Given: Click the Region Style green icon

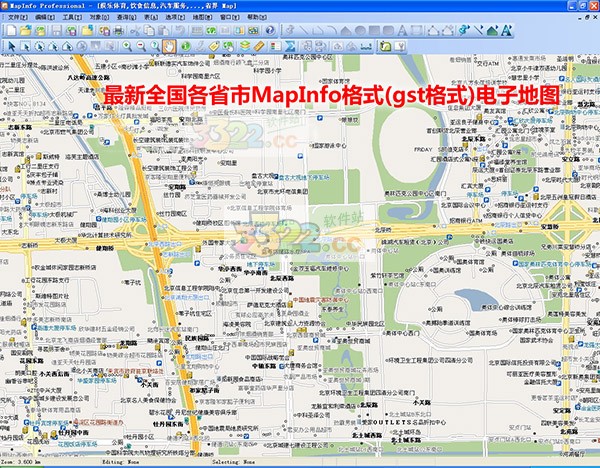Looking at the screenshot, I should [492, 30].
